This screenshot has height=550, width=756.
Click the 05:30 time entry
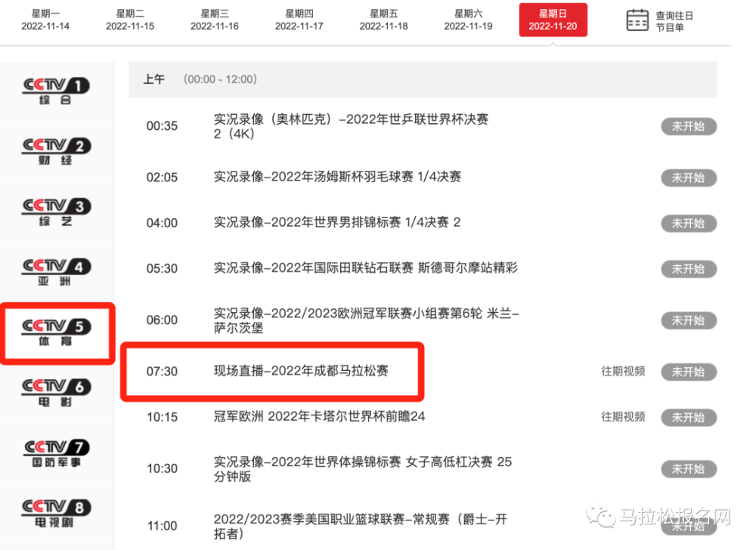[x=162, y=269]
